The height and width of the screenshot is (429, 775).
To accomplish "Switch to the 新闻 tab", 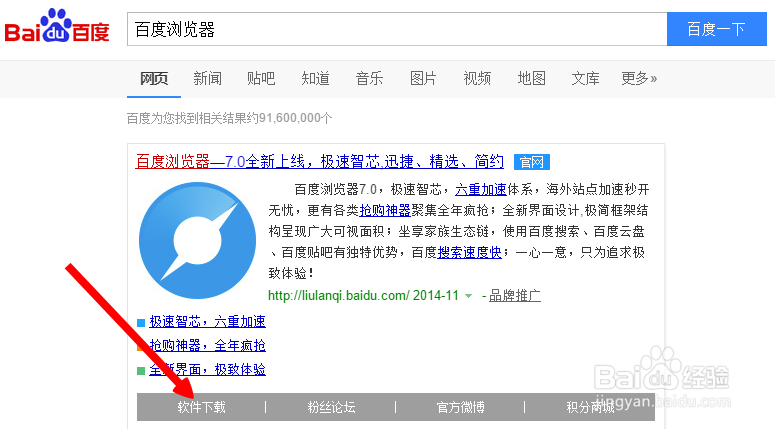I will (x=208, y=79).
